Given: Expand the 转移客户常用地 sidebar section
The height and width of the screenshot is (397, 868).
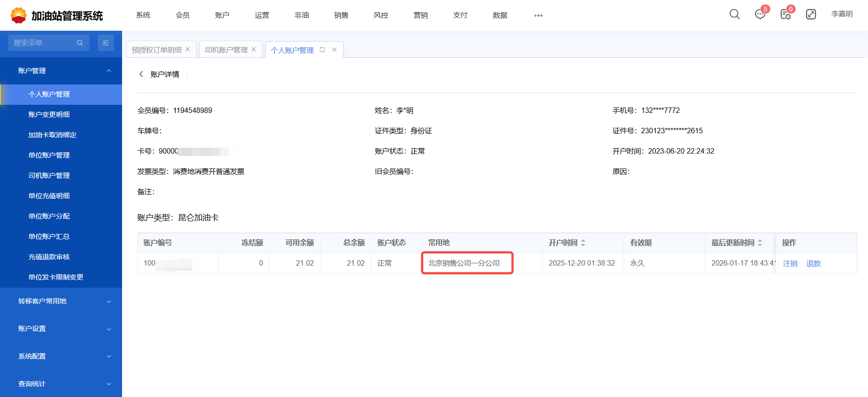Looking at the screenshot, I should pyautogui.click(x=108, y=301).
